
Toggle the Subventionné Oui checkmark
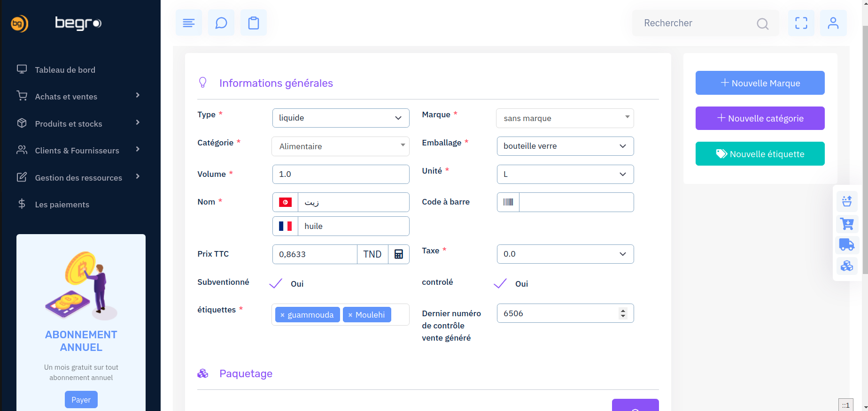pos(276,283)
